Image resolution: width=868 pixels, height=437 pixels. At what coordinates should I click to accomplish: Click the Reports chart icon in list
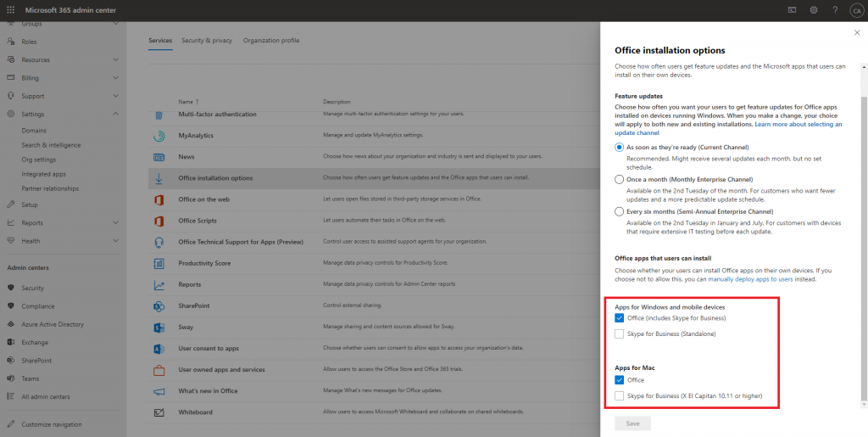[159, 285]
